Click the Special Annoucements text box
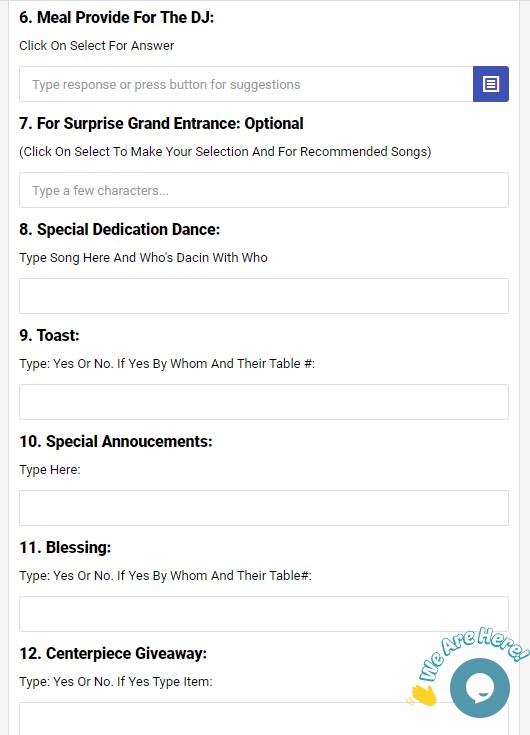This screenshot has width=530, height=735. pos(264,508)
